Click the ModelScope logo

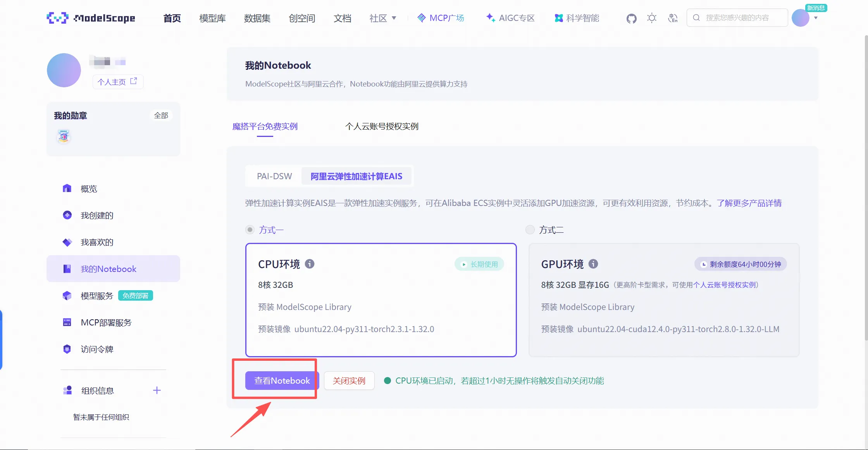coord(91,18)
